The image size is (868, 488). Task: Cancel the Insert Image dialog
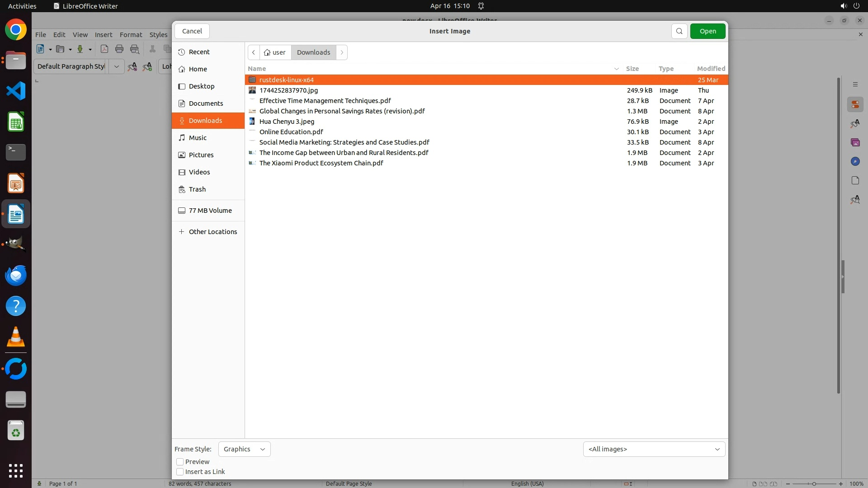[192, 31]
